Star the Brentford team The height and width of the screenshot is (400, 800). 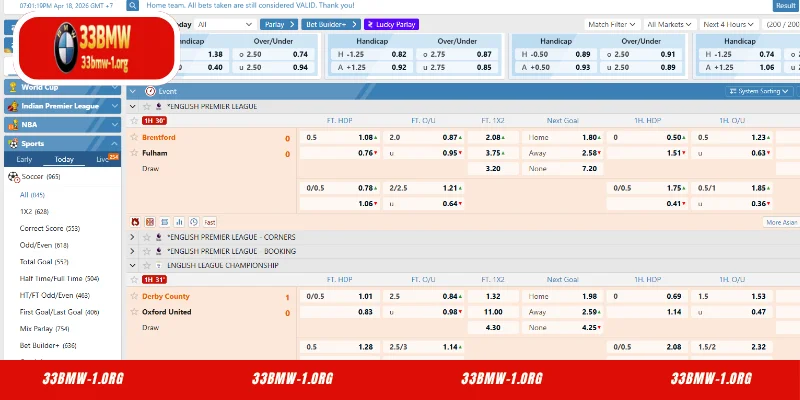click(x=134, y=137)
